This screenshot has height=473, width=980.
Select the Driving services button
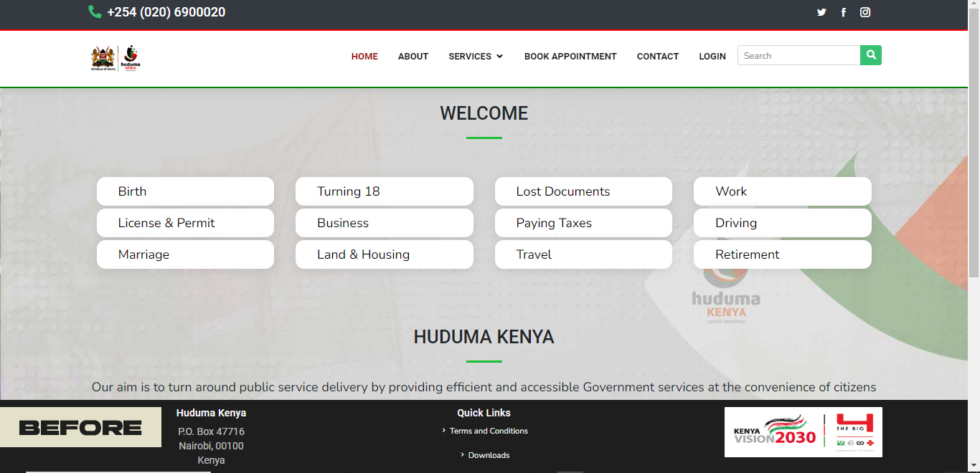pos(783,223)
